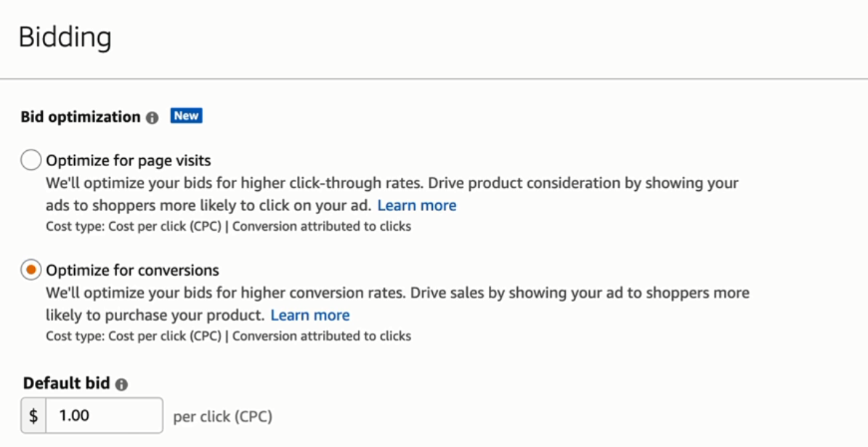
Task: Select the Optimize for conversions radio button
Action: click(31, 271)
